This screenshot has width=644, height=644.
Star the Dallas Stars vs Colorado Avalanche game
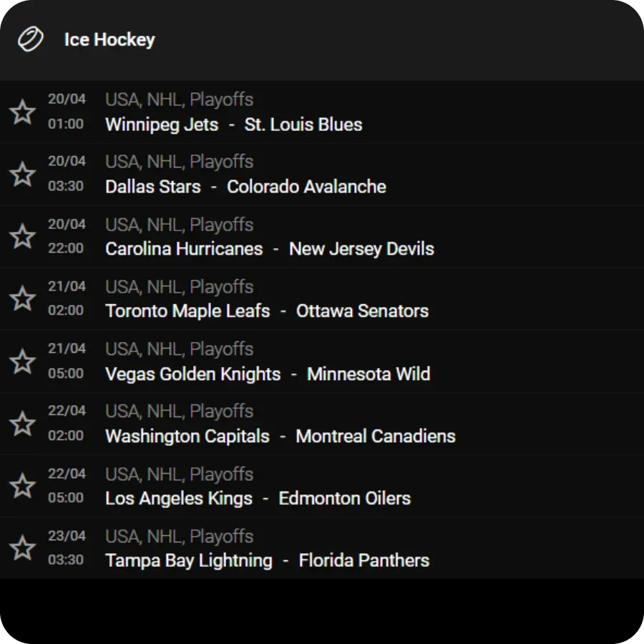23,174
